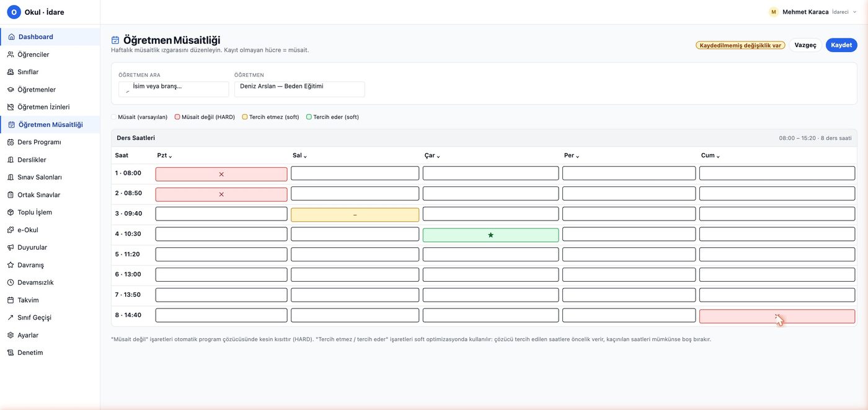
Task: Click the Sınav Salonları icon
Action: [11, 177]
